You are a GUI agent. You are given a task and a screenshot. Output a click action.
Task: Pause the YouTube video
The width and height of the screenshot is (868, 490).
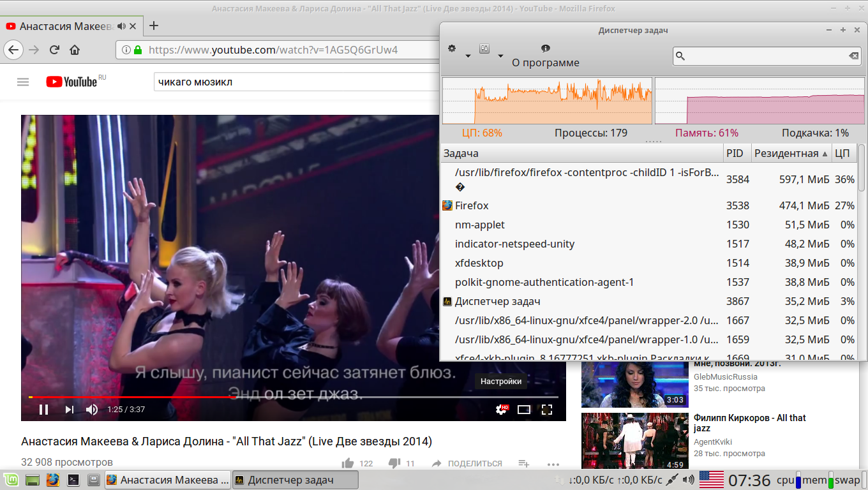click(43, 410)
